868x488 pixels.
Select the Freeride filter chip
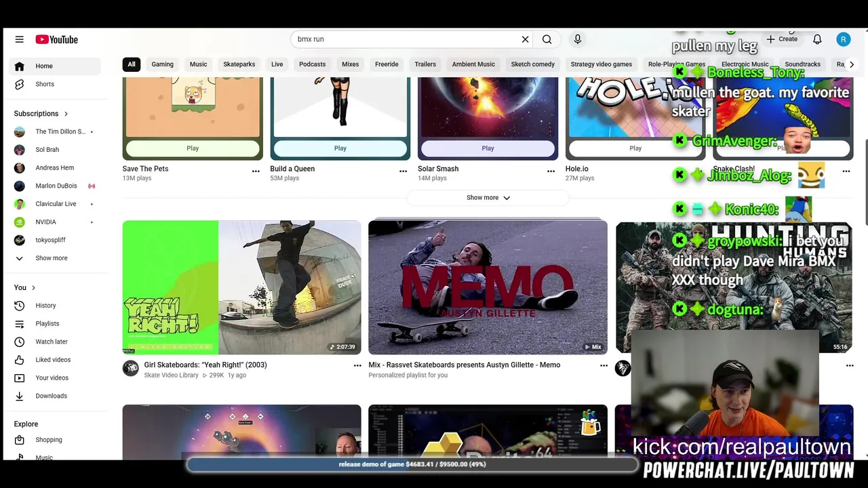pyautogui.click(x=387, y=64)
